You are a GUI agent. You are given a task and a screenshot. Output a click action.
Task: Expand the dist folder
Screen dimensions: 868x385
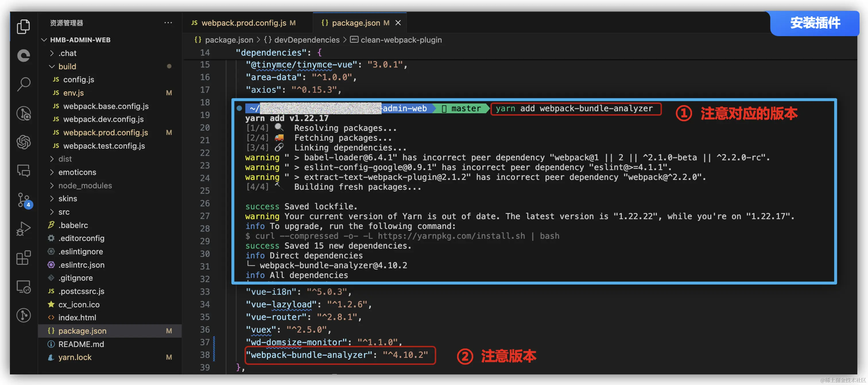tap(65, 159)
